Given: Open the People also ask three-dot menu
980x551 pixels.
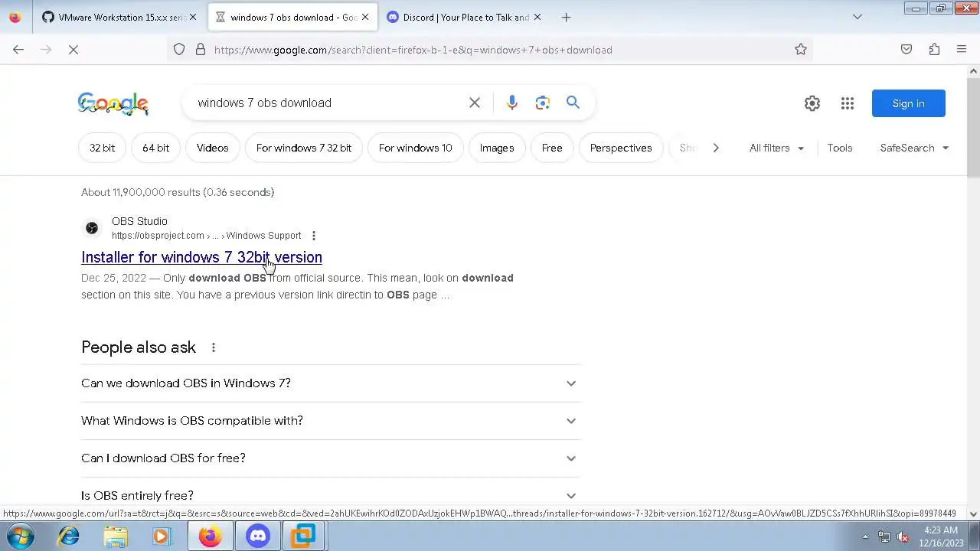Looking at the screenshot, I should click(x=214, y=347).
